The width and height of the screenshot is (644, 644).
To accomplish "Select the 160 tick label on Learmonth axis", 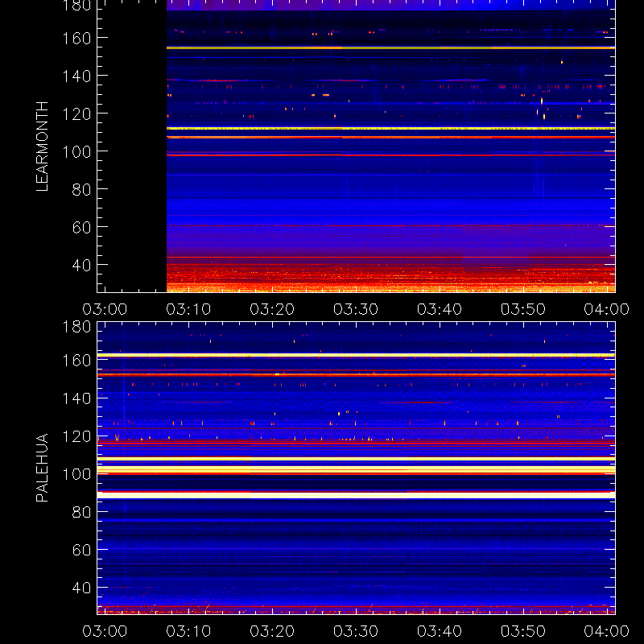I will pos(76,39).
